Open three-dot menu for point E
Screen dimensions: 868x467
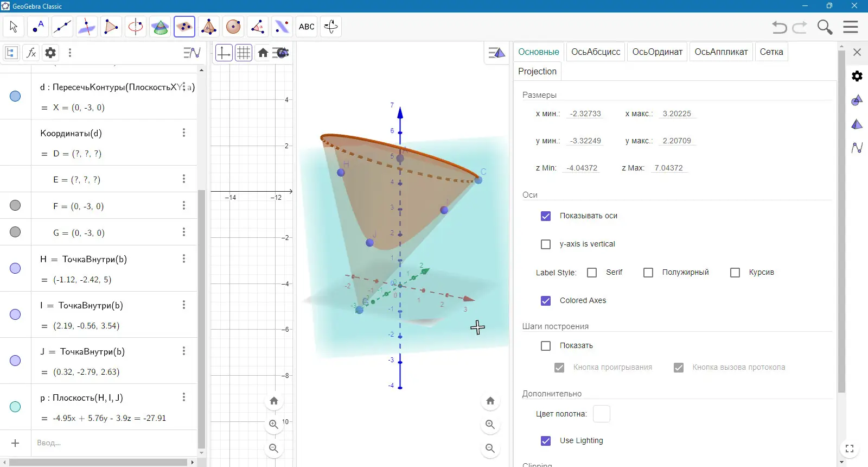pos(184,179)
